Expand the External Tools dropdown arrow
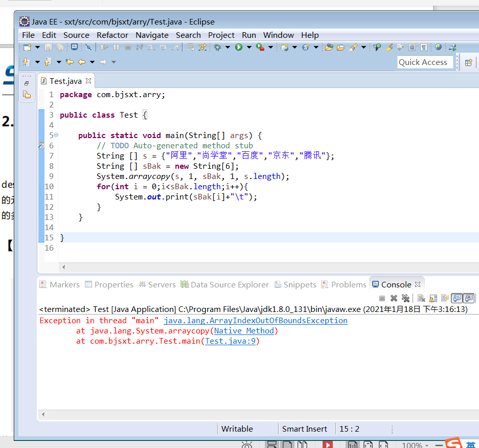 (x=270, y=48)
